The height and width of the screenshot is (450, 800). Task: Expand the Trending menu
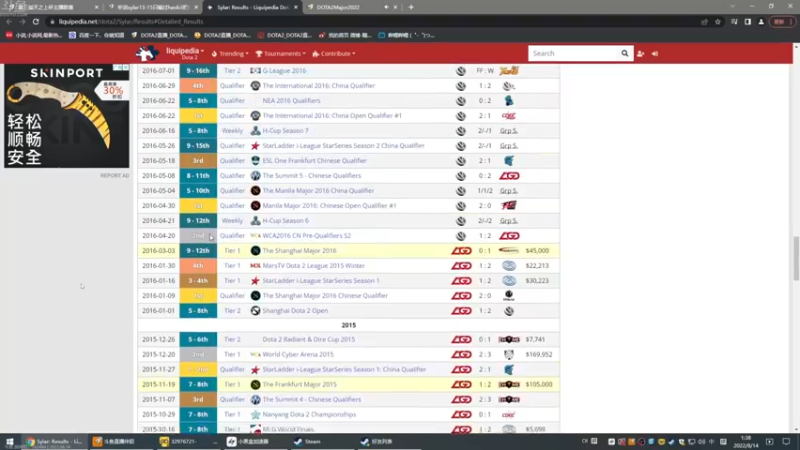pyautogui.click(x=230, y=54)
